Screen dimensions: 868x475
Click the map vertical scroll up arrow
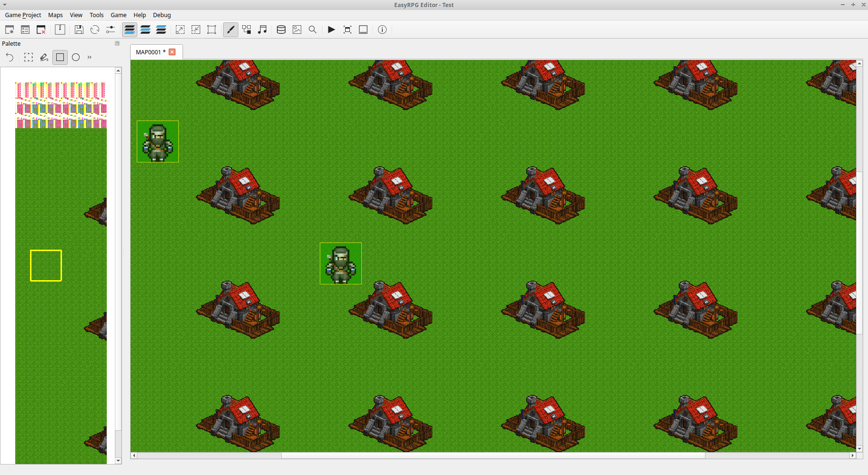click(859, 63)
